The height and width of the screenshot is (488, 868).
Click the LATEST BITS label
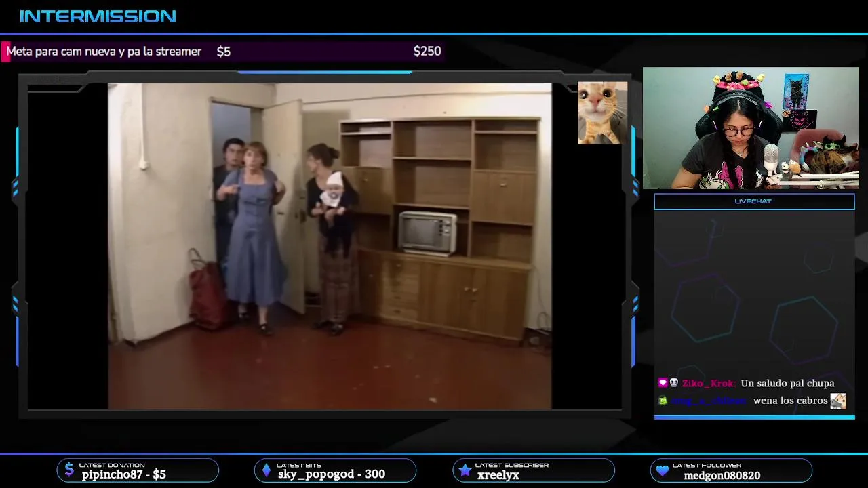299,465
